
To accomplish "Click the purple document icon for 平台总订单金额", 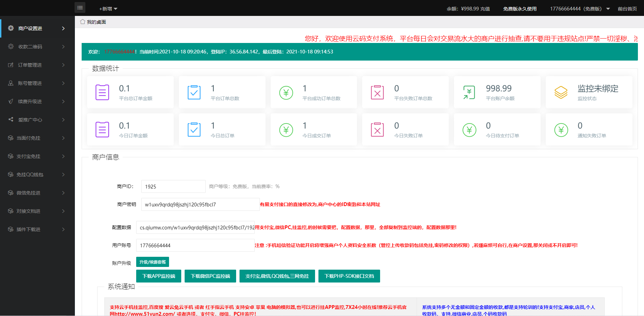I will coord(102,92).
